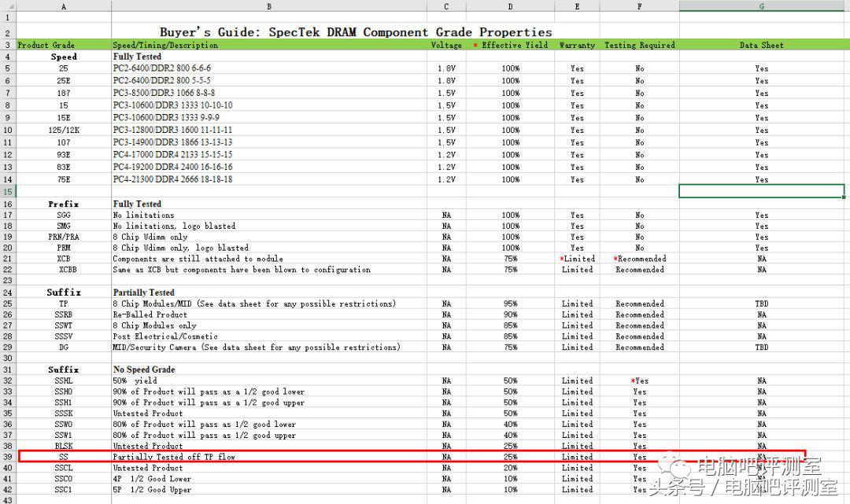The height and width of the screenshot is (504, 850).
Task: Click the *Yes testing cell in SSHL row
Action: [x=640, y=381]
